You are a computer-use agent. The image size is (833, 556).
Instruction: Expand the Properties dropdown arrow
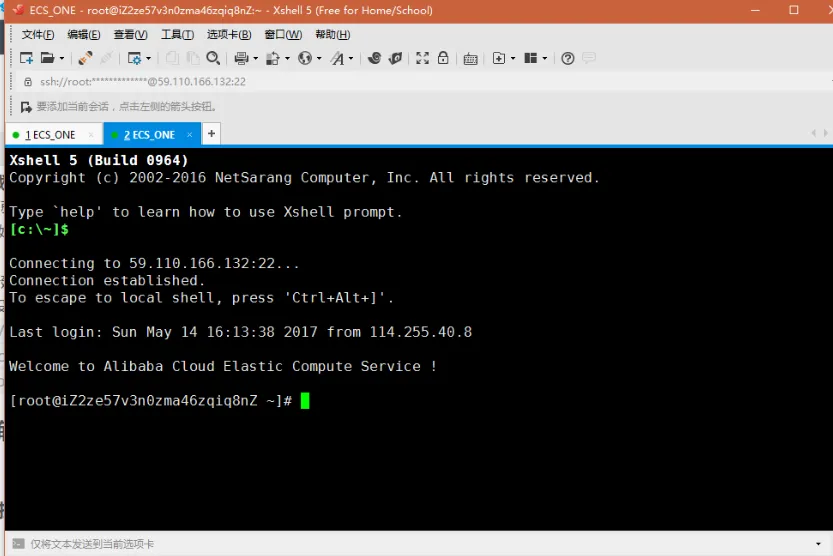click(x=148, y=58)
